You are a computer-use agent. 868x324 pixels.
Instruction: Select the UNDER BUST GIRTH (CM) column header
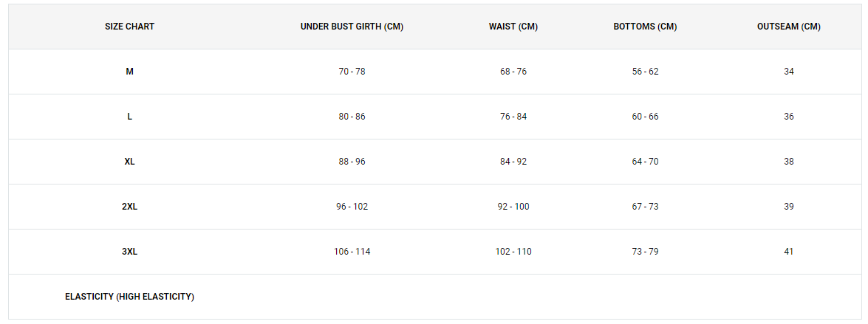352,27
